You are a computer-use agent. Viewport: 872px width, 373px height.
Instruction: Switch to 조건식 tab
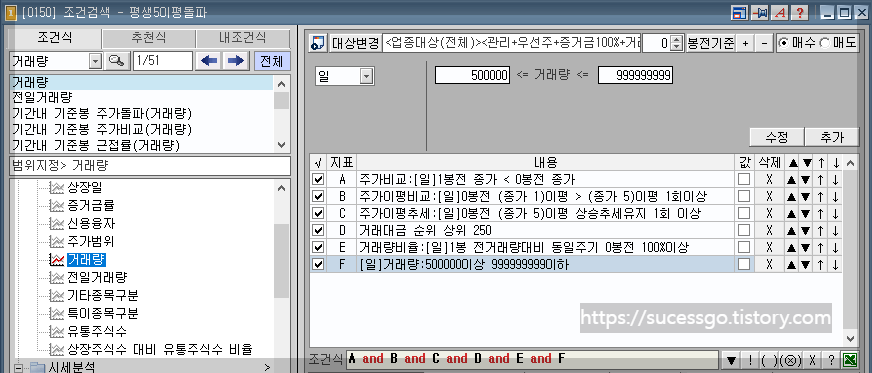pyautogui.click(x=54, y=38)
